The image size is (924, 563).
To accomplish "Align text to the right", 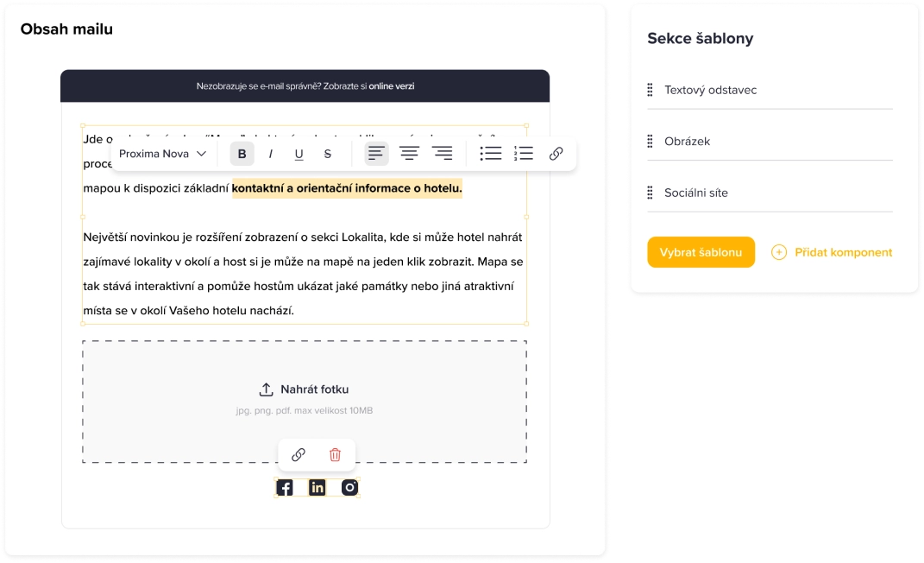I will [442, 154].
